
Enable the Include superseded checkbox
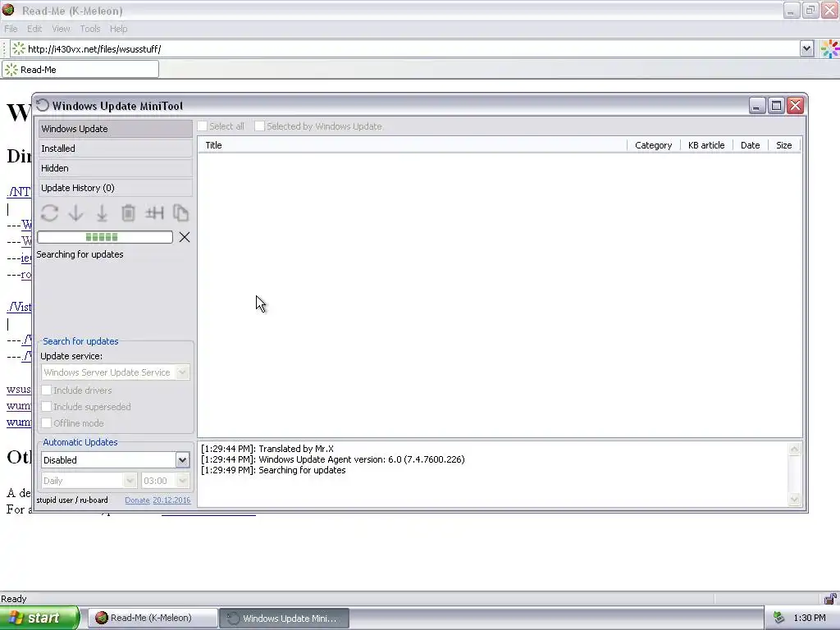pos(47,407)
